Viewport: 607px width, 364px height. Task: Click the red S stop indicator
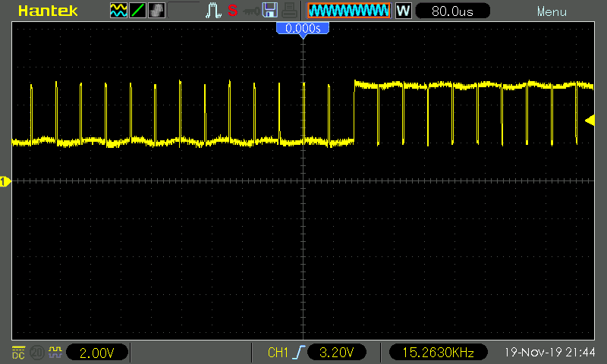[232, 11]
